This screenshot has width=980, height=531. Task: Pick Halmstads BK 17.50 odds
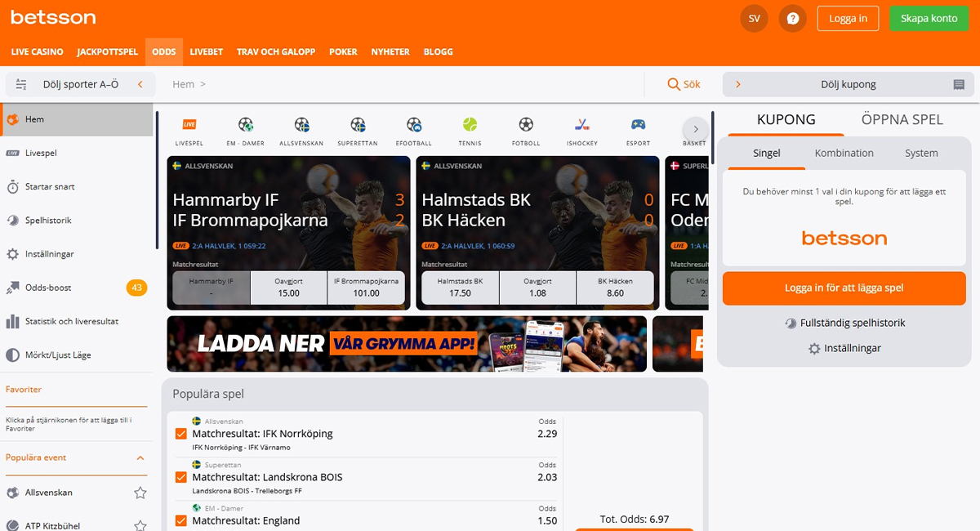[460, 288]
